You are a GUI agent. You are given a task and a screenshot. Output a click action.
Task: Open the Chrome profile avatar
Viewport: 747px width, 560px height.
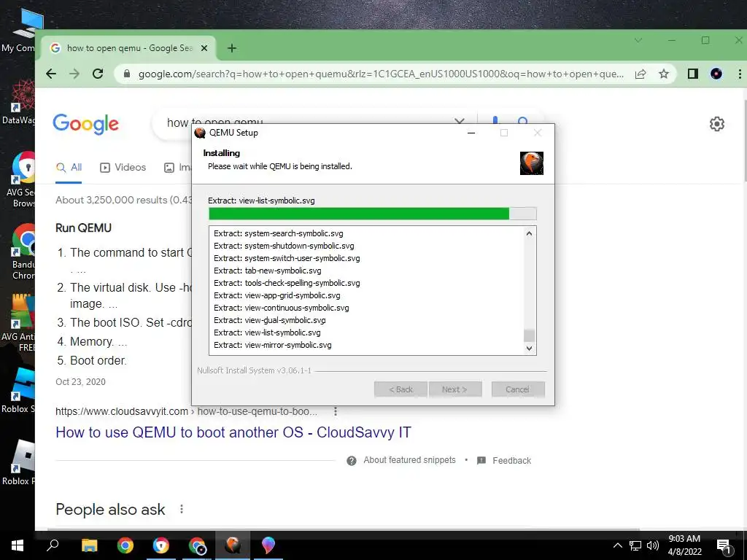pos(716,74)
